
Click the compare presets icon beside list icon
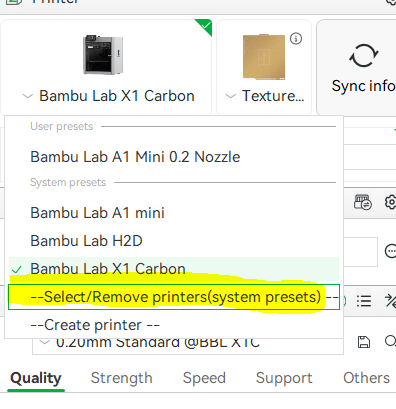click(x=390, y=301)
